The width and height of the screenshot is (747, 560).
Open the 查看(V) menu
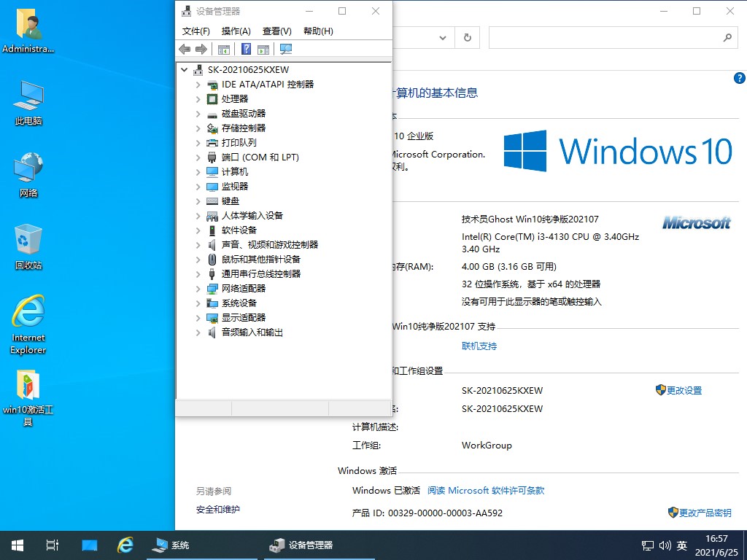point(276,31)
